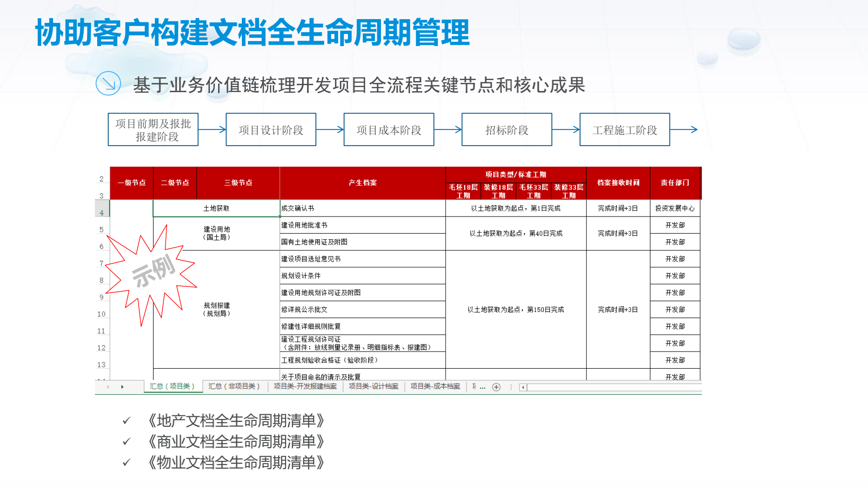
Task: Add a new sheet with the plus icon
Action: tap(496, 387)
